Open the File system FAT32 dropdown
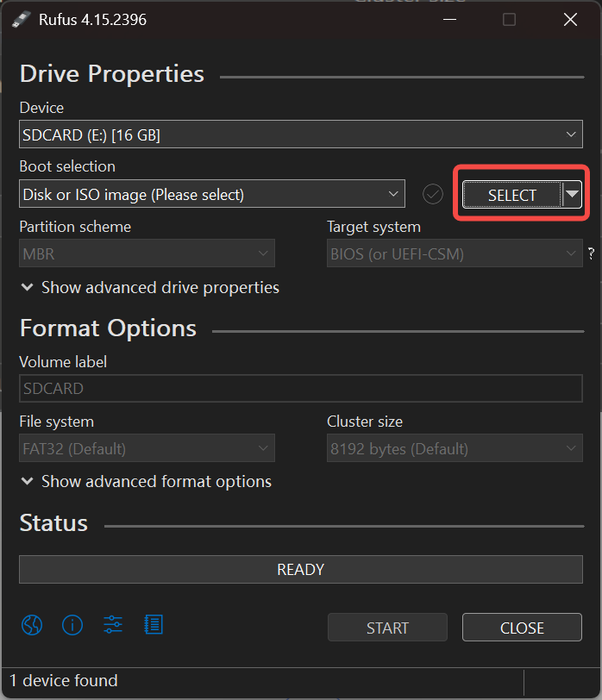 click(147, 447)
